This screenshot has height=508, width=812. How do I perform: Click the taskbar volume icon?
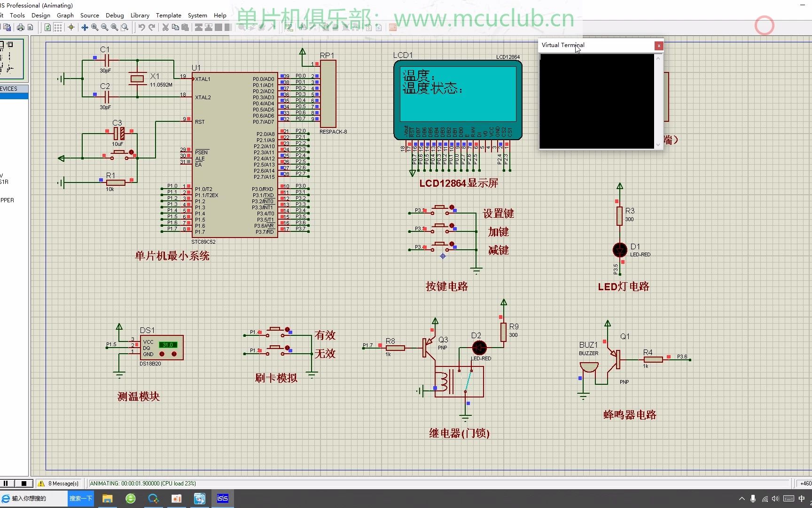click(x=775, y=499)
